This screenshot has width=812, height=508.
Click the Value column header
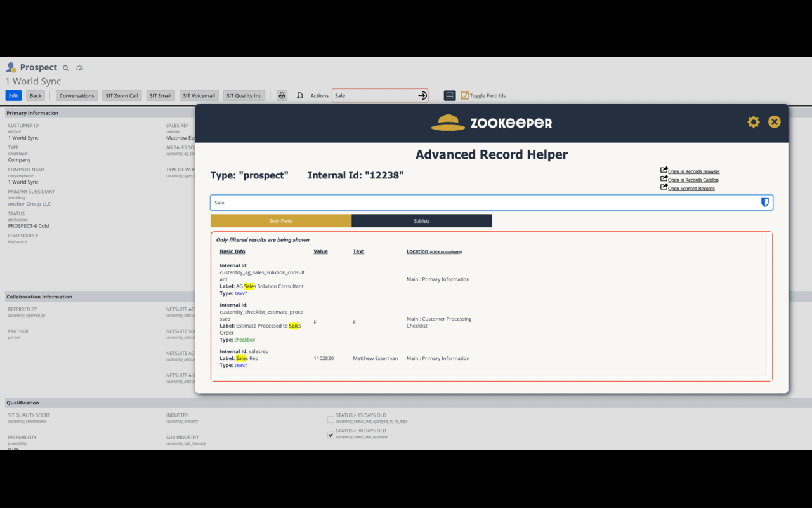pos(320,251)
